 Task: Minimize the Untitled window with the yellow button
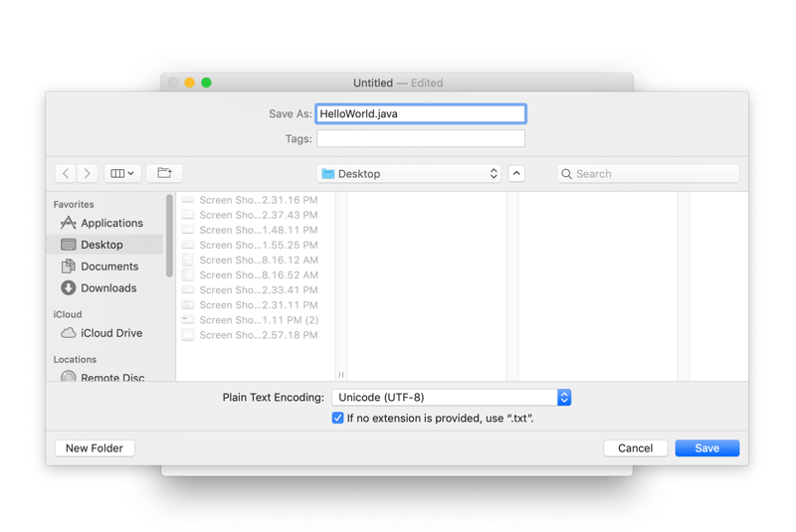[189, 83]
